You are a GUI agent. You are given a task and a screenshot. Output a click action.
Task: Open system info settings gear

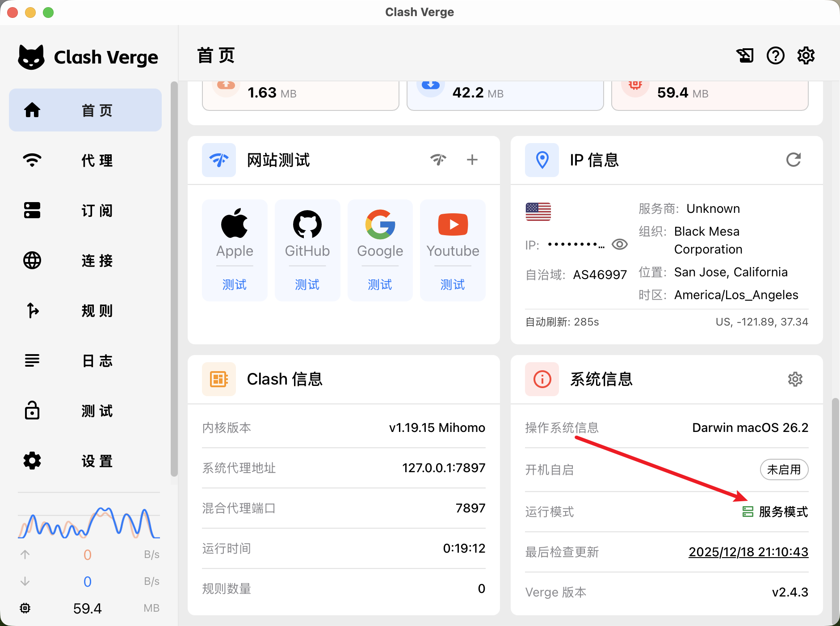point(795,379)
